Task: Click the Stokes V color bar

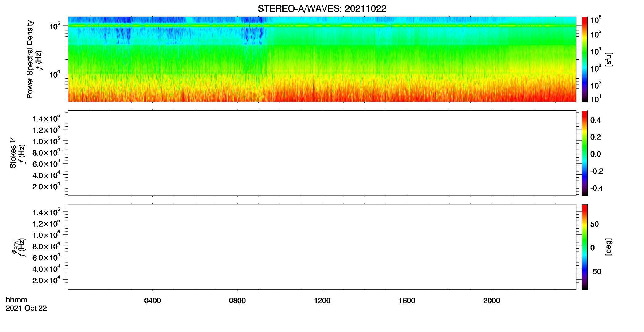Action: click(584, 153)
